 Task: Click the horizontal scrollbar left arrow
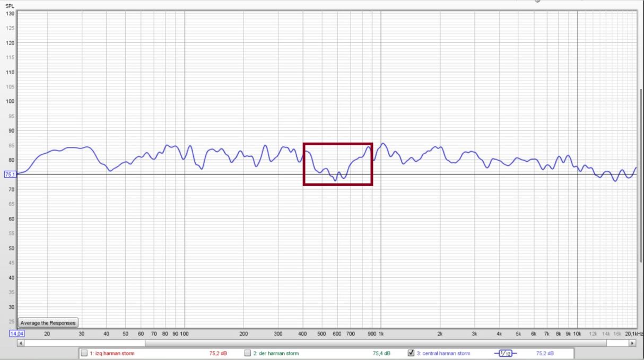(21, 344)
